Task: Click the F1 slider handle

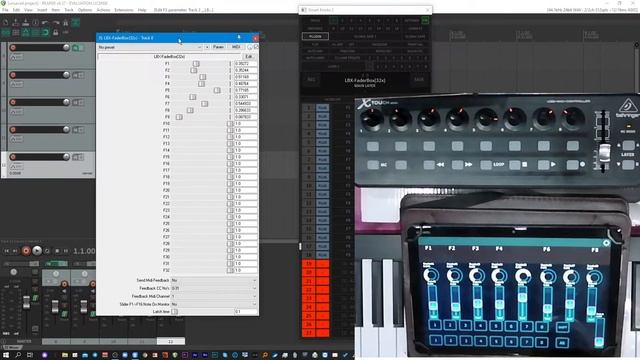Action: (x=196, y=64)
